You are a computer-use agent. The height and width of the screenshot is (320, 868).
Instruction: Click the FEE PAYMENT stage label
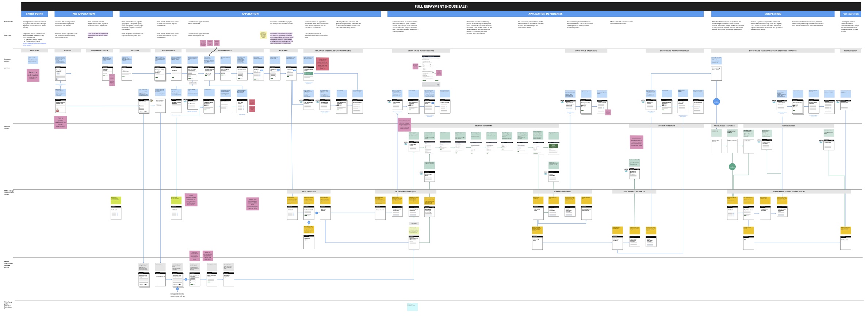284,51
